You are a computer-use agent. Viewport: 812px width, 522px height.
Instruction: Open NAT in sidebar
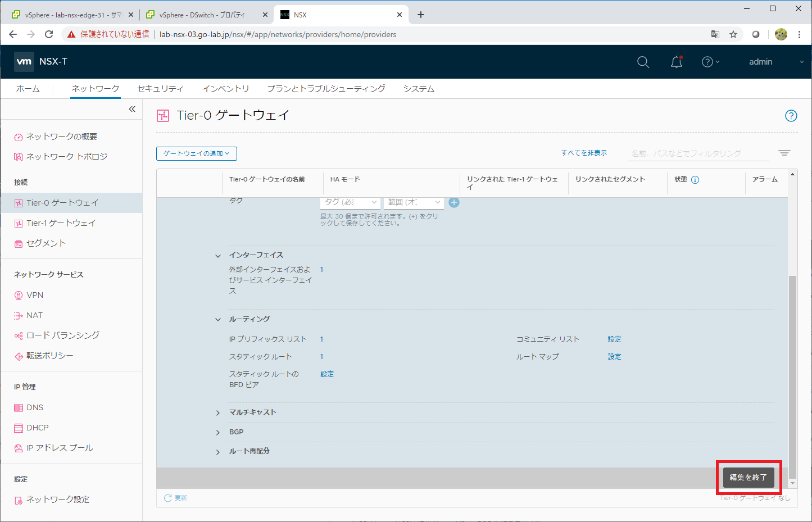click(x=28, y=315)
